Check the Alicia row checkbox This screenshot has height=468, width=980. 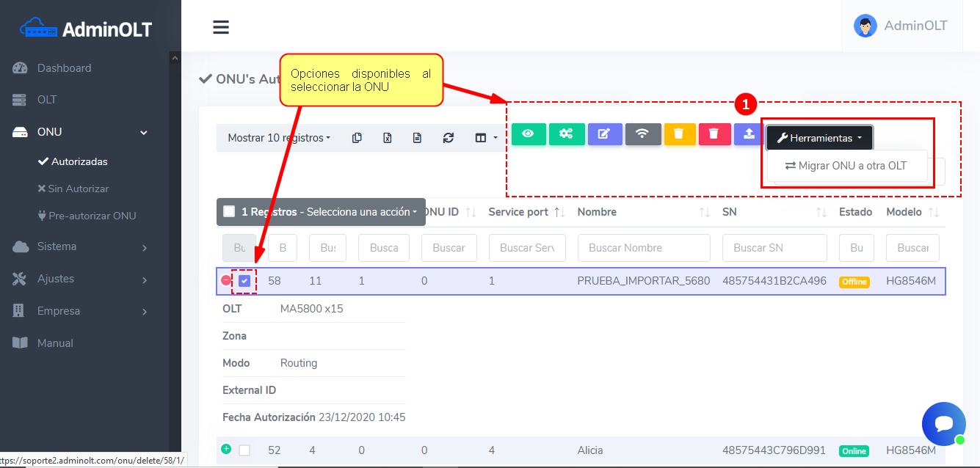(244, 450)
